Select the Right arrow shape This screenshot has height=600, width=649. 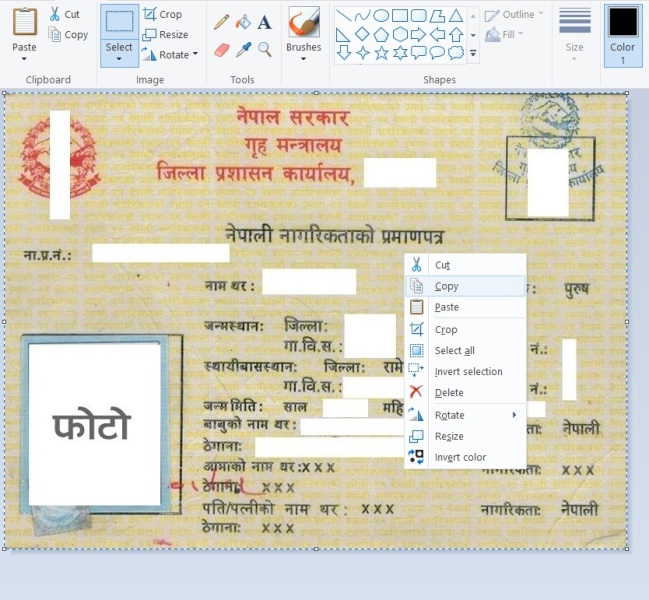(418, 34)
